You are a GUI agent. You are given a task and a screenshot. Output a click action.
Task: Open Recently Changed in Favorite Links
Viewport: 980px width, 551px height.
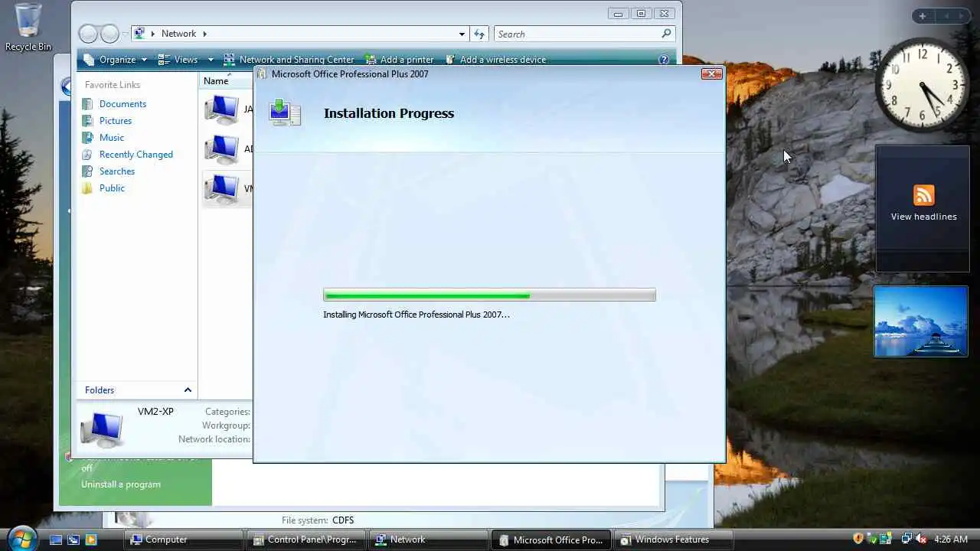(136, 155)
